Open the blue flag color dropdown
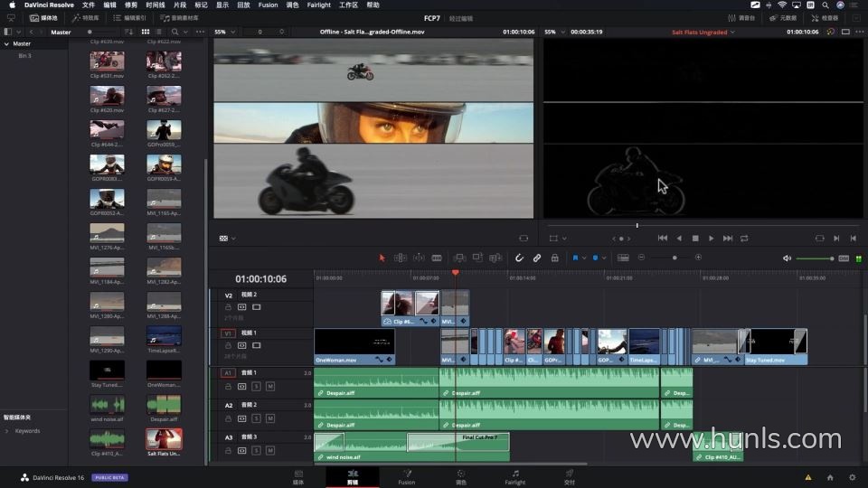 [585, 258]
